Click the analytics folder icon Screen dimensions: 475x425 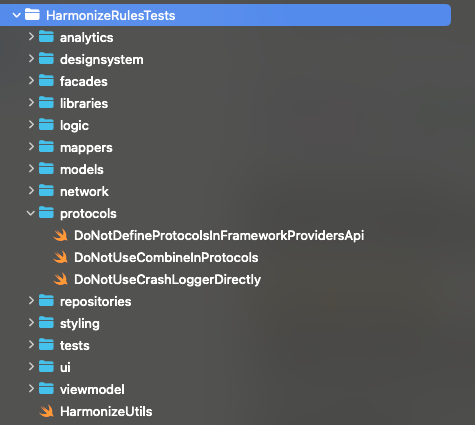click(46, 37)
